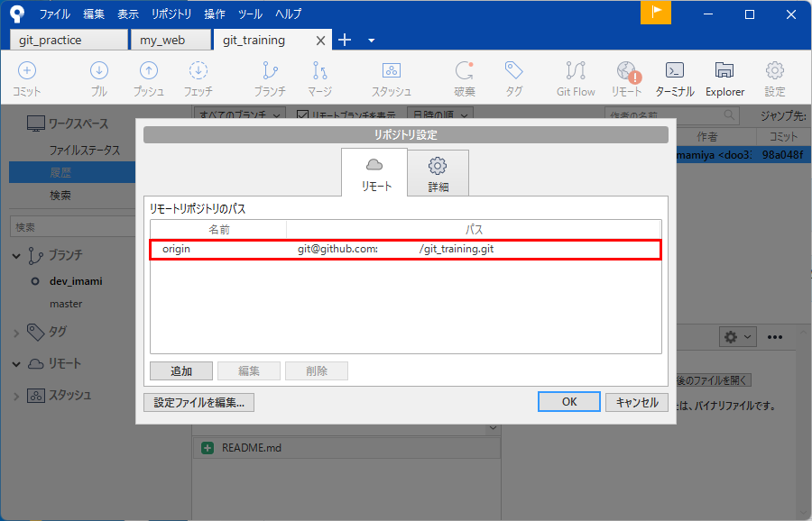Open Explorer from the toolbar

(x=724, y=78)
